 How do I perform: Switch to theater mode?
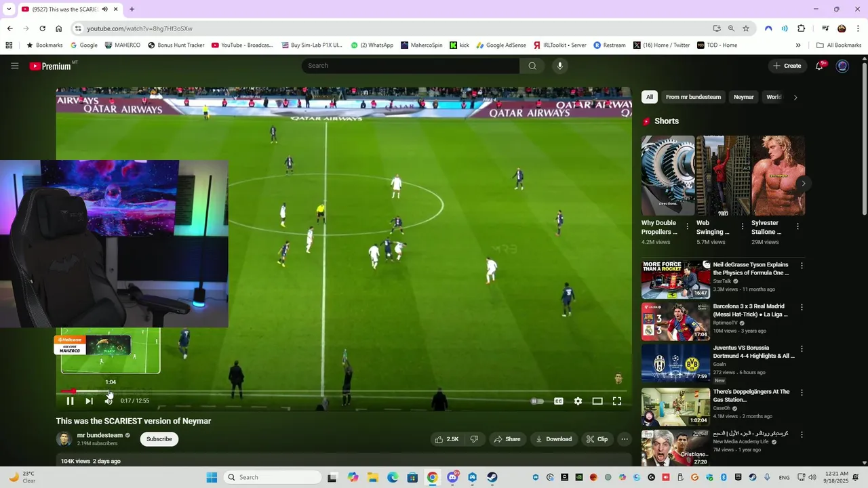[x=597, y=401]
